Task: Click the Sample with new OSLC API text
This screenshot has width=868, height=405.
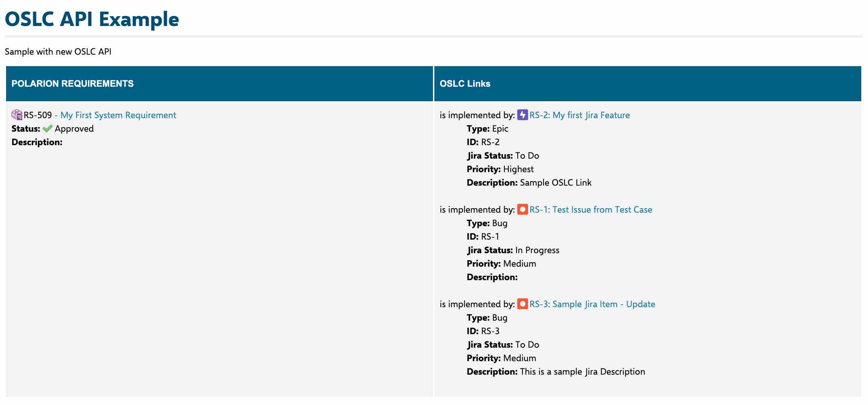Action: [x=58, y=52]
